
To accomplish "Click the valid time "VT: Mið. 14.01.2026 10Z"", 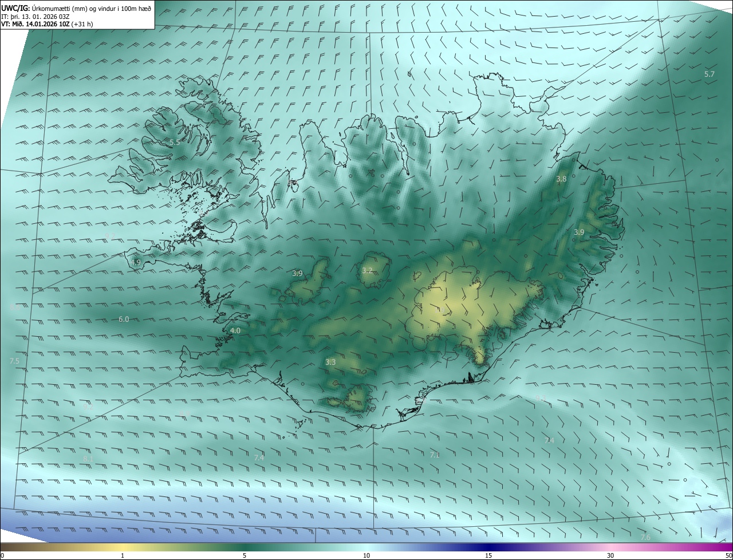I will pos(34,24).
